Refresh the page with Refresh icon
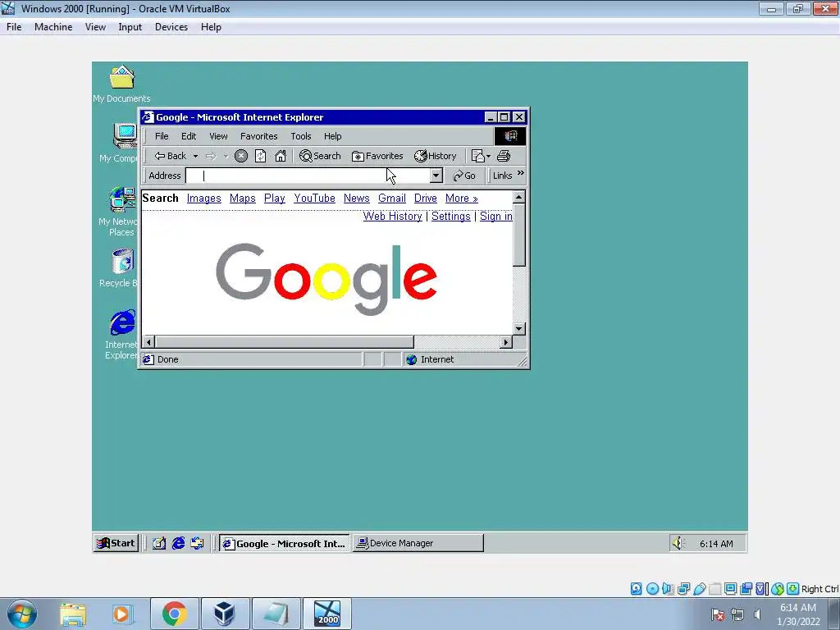 click(x=260, y=156)
